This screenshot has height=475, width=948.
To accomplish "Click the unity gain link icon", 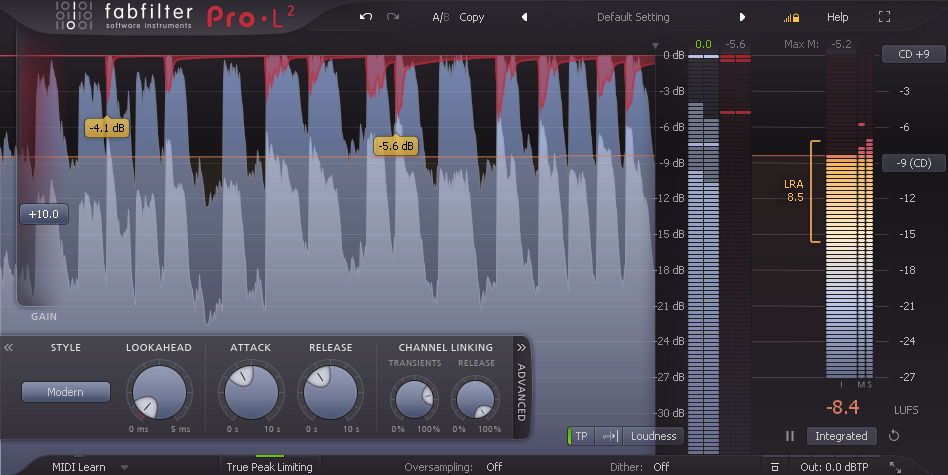I will [774, 467].
